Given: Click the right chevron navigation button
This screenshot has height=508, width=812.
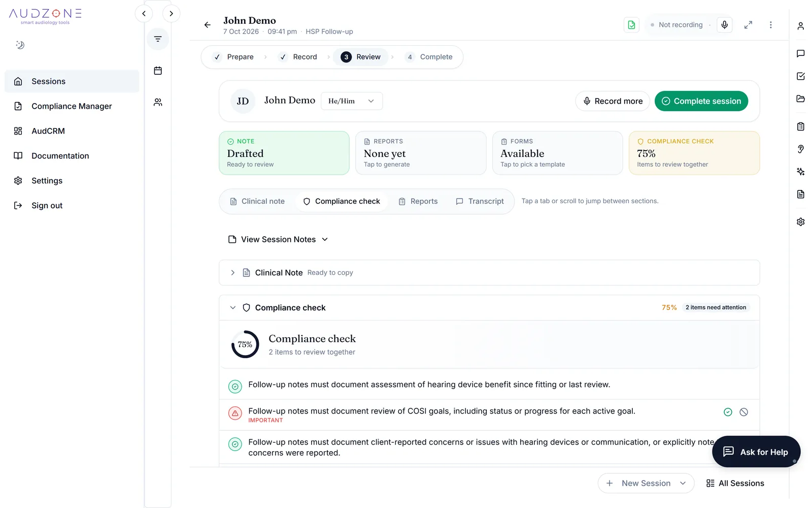Looking at the screenshot, I should 172,14.
